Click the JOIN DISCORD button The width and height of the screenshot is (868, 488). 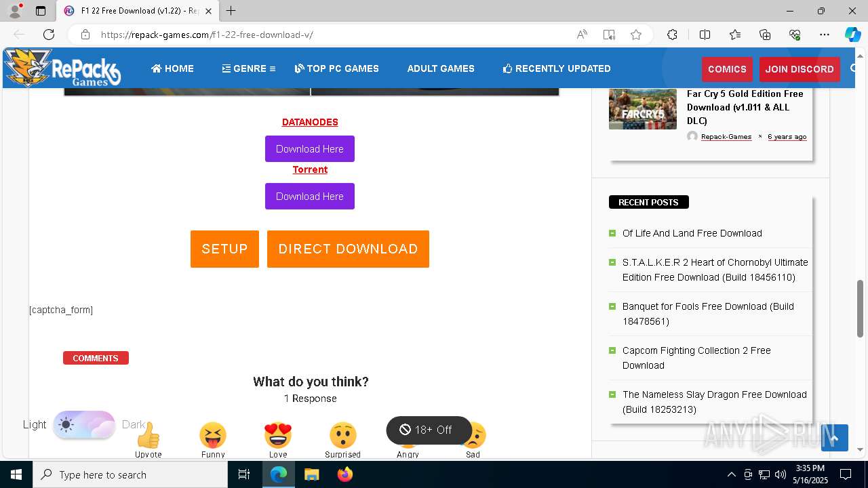800,69
